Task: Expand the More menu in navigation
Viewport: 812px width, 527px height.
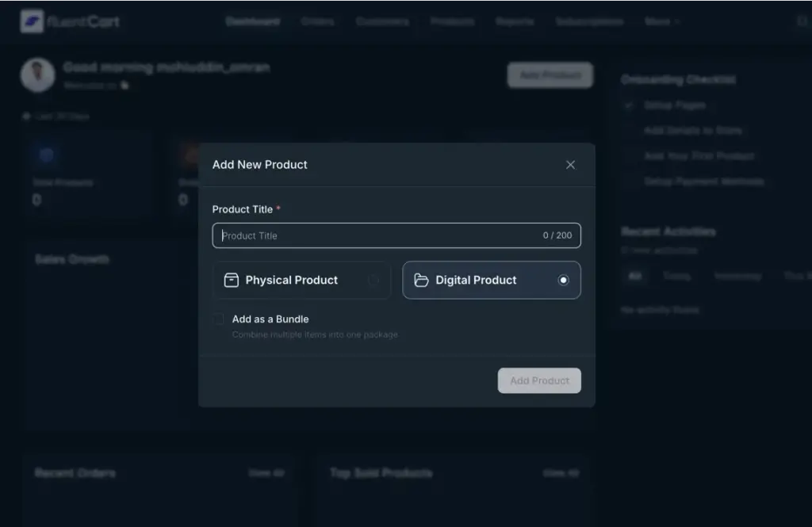Action: click(x=662, y=21)
